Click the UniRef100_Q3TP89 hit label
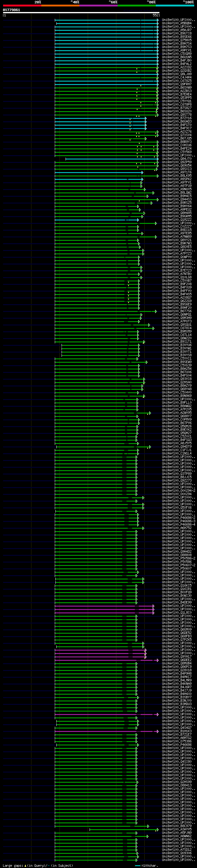 (177, 474)
